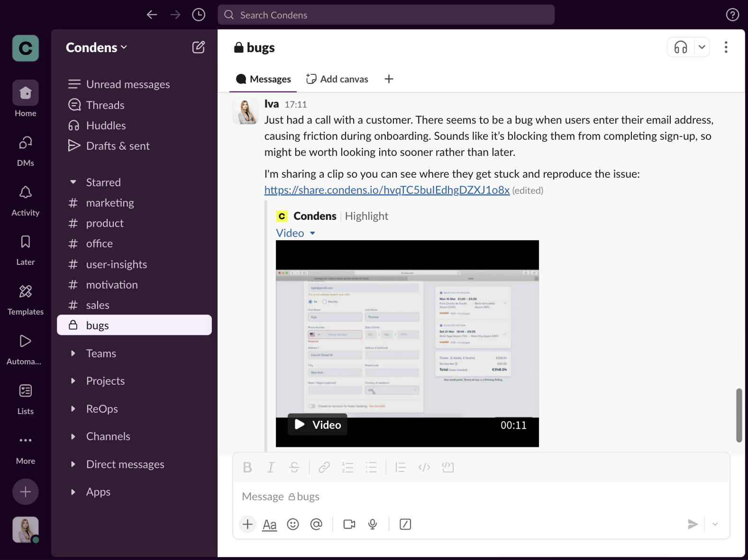Apply bold formatting in composer
748x560 pixels.
[x=247, y=468]
